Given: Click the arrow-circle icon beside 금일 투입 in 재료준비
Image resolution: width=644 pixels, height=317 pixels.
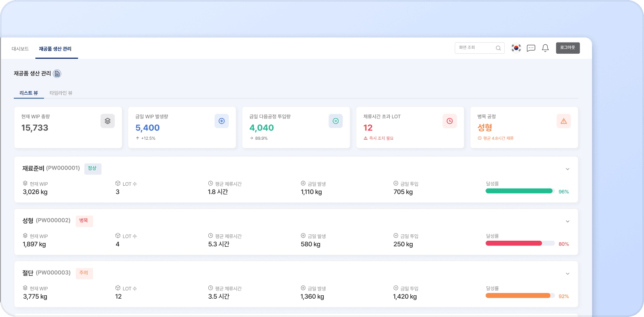Looking at the screenshot, I should pyautogui.click(x=396, y=183).
